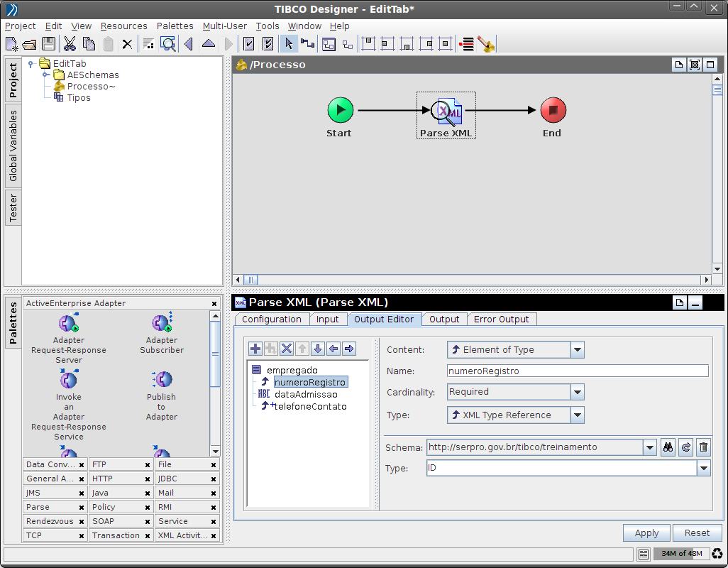Click the Name input field

click(578, 371)
